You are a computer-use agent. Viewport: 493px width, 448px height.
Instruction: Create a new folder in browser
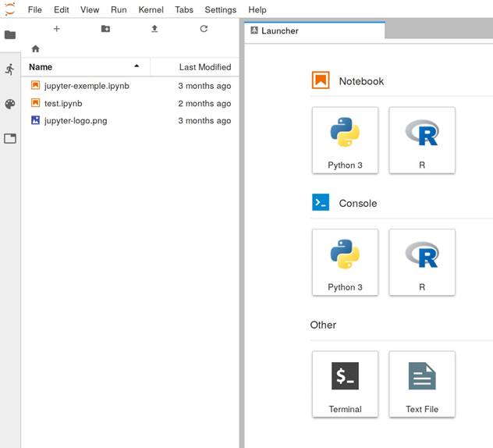click(x=105, y=29)
